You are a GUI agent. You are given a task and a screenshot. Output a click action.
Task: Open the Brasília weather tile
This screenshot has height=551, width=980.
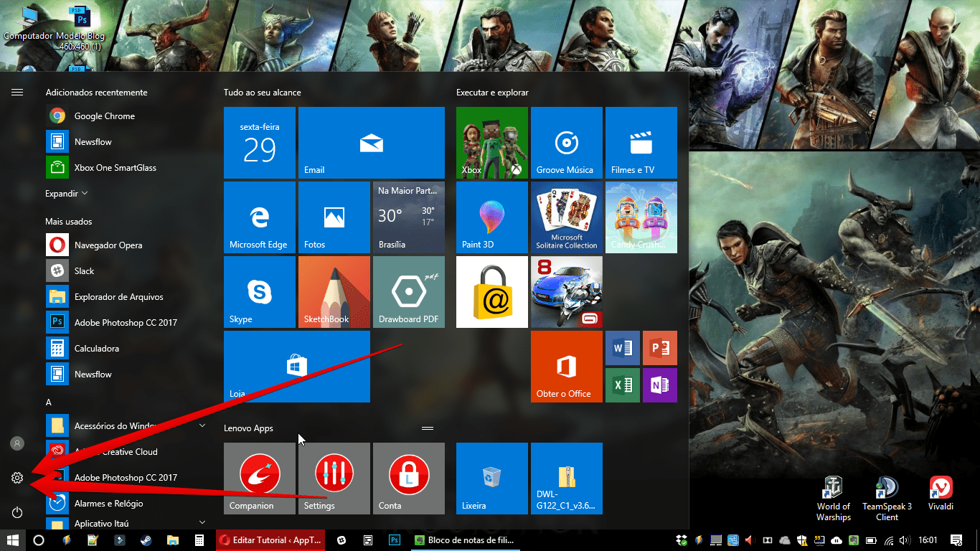(409, 217)
